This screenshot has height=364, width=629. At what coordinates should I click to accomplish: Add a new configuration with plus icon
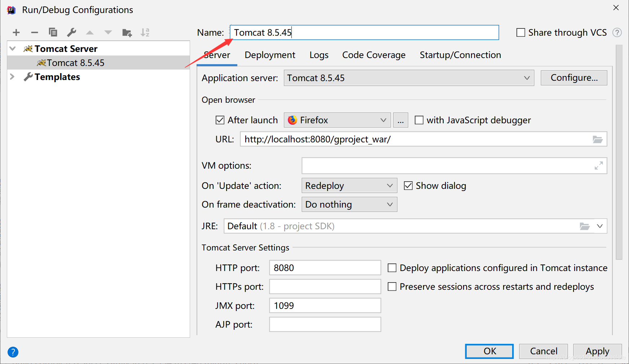tap(16, 33)
